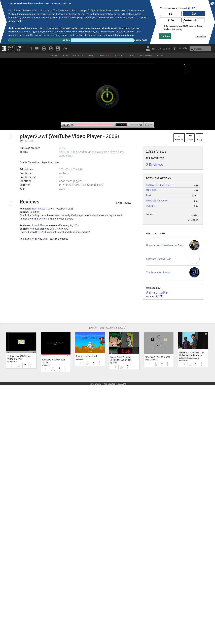Viewport: 215px width, 644px height.
Task: Open the DONATE menu item
Action: (104, 56)
